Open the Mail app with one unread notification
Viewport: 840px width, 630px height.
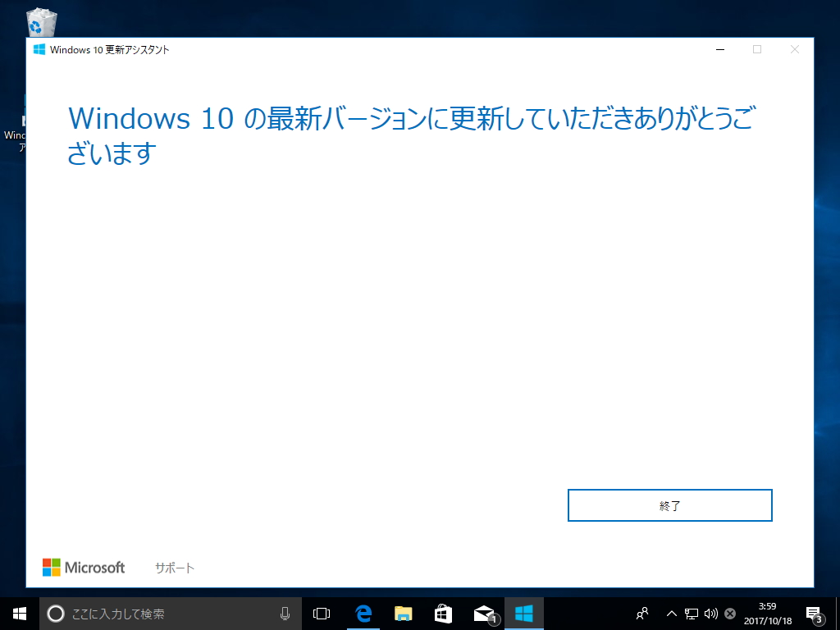click(484, 613)
